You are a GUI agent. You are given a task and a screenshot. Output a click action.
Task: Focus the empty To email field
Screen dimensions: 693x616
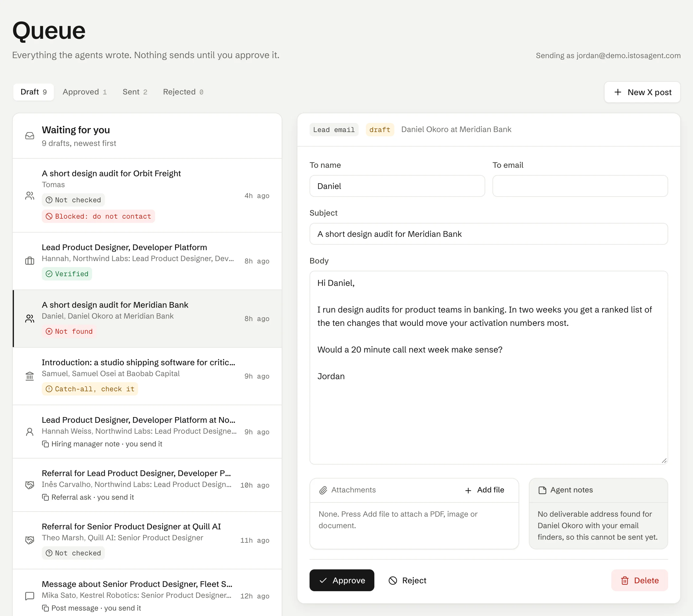tap(580, 186)
